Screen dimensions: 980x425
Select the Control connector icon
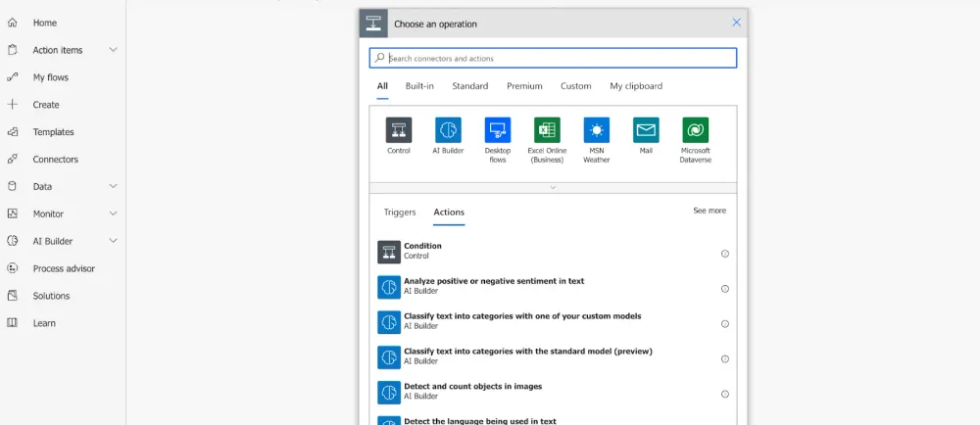point(398,130)
